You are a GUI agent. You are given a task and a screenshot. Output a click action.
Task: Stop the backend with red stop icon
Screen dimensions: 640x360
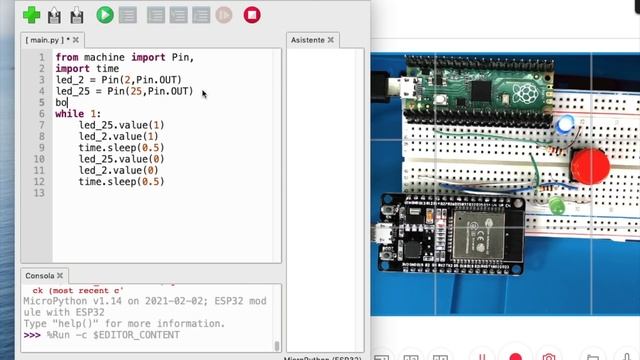pyautogui.click(x=252, y=15)
